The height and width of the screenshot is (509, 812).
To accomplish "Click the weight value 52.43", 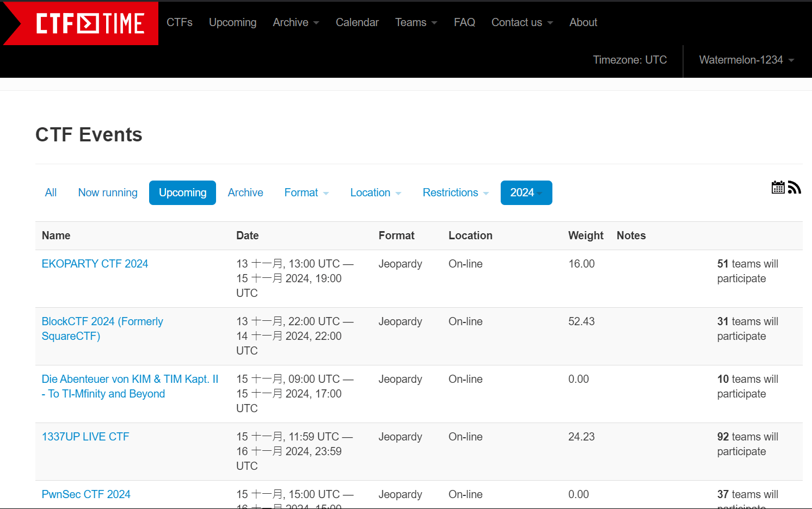I will pos(582,321).
